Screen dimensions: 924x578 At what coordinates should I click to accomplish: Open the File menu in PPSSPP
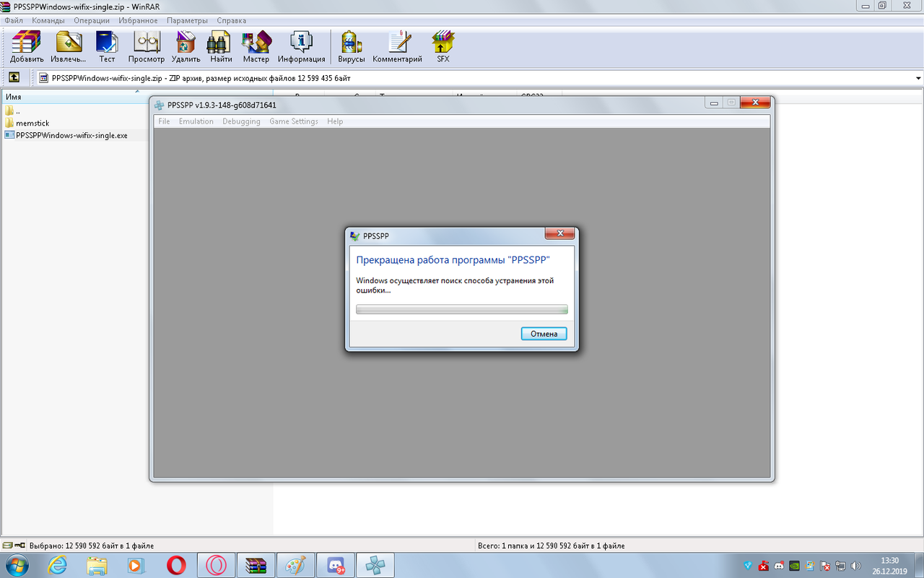point(165,121)
